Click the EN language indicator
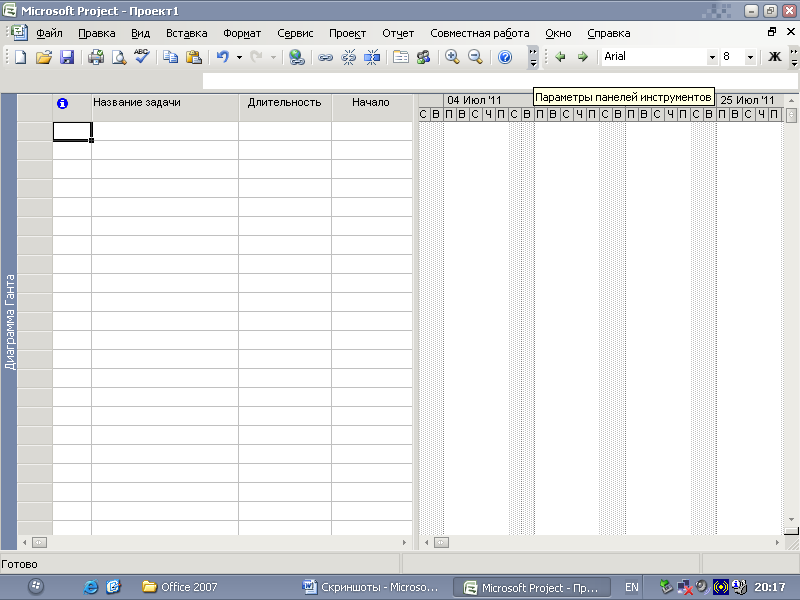The width and height of the screenshot is (800, 600). [632, 587]
